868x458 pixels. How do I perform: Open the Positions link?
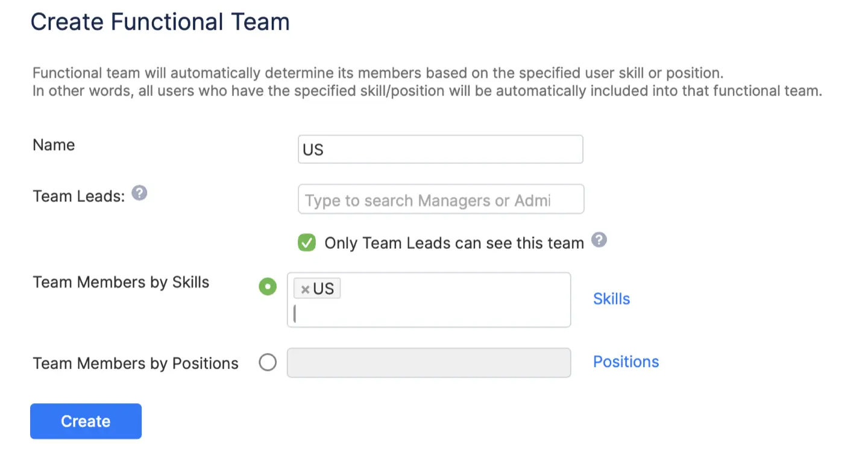626,361
